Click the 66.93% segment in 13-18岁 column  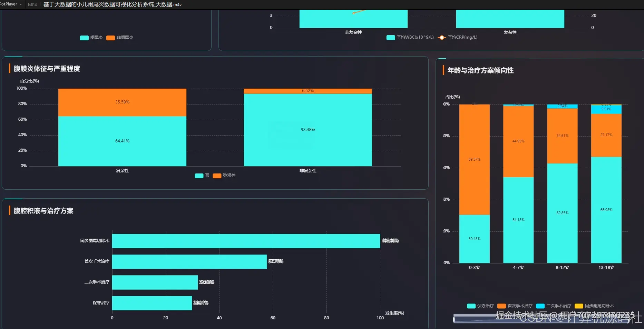(606, 210)
